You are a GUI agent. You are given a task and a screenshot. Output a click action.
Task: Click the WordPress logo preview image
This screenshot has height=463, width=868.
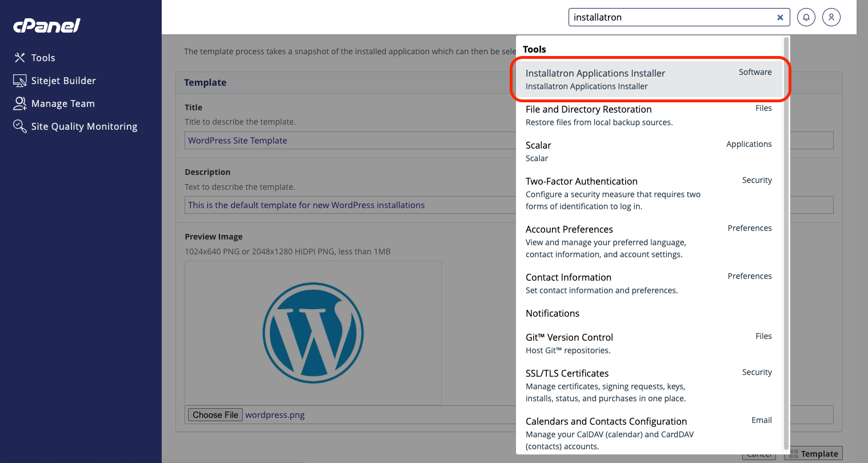pyautogui.click(x=313, y=333)
